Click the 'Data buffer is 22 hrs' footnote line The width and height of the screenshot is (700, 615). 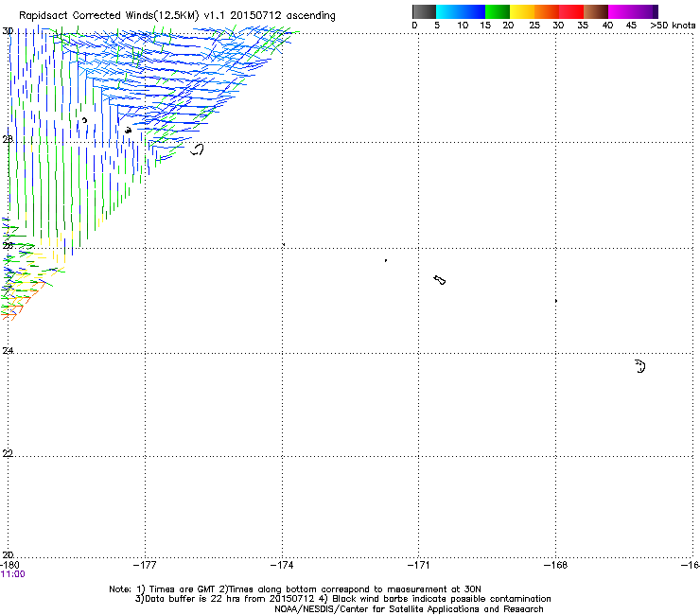click(342, 599)
